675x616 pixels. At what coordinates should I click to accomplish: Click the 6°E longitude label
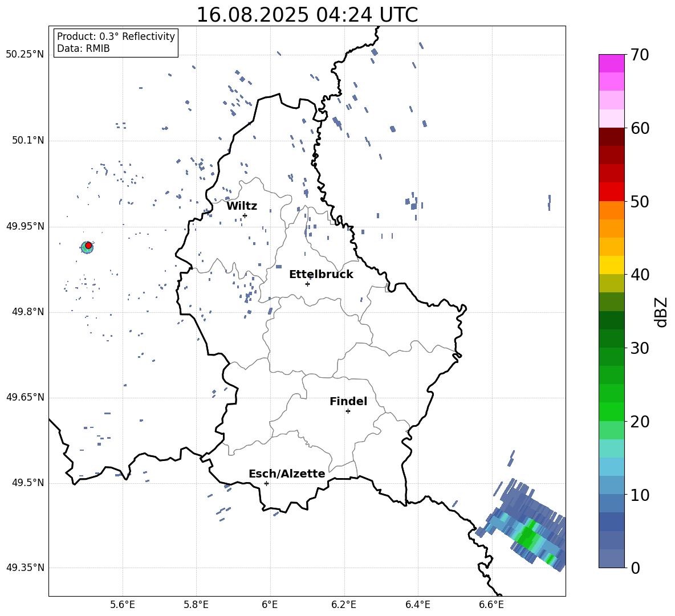tap(270, 605)
